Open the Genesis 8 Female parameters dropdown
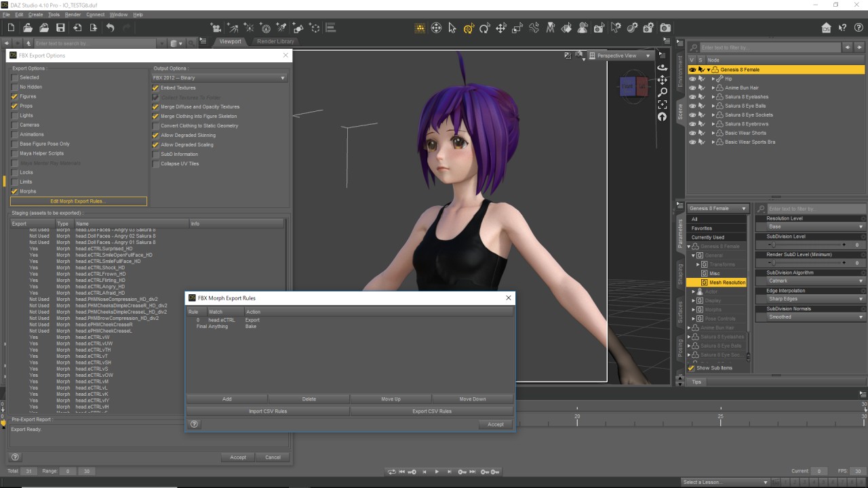Image resolution: width=868 pixels, height=488 pixels. [717, 208]
